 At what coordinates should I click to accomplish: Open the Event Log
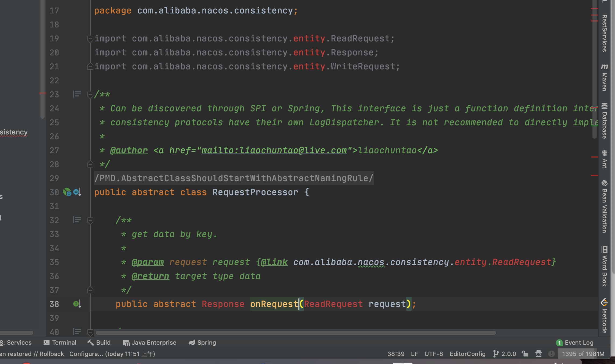click(575, 342)
